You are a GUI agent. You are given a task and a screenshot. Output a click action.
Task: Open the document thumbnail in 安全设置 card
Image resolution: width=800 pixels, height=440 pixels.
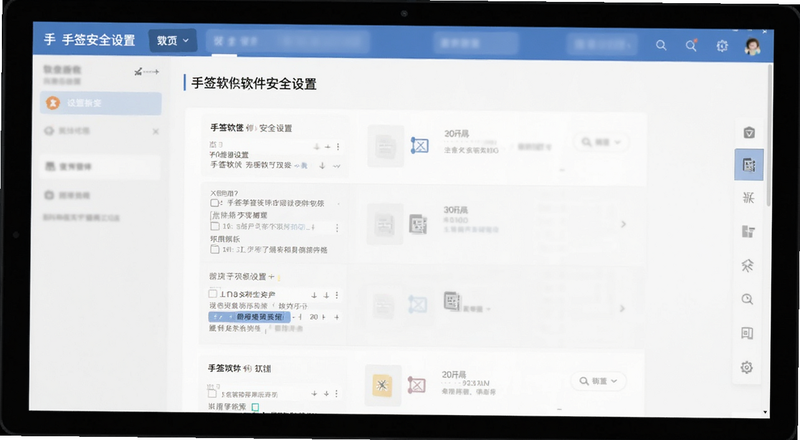click(x=386, y=146)
